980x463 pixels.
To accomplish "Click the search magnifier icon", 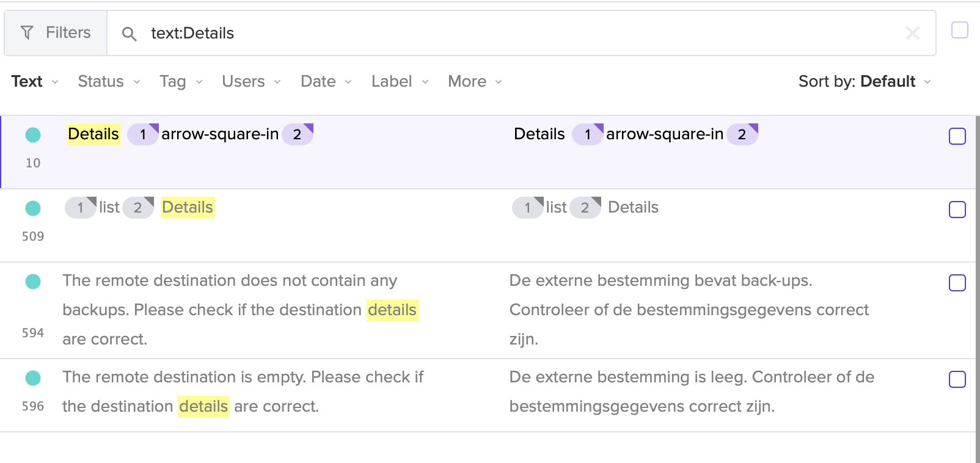I will (129, 34).
